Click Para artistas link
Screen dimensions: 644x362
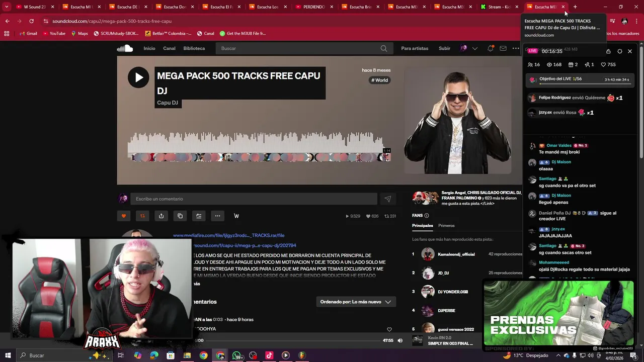click(415, 48)
